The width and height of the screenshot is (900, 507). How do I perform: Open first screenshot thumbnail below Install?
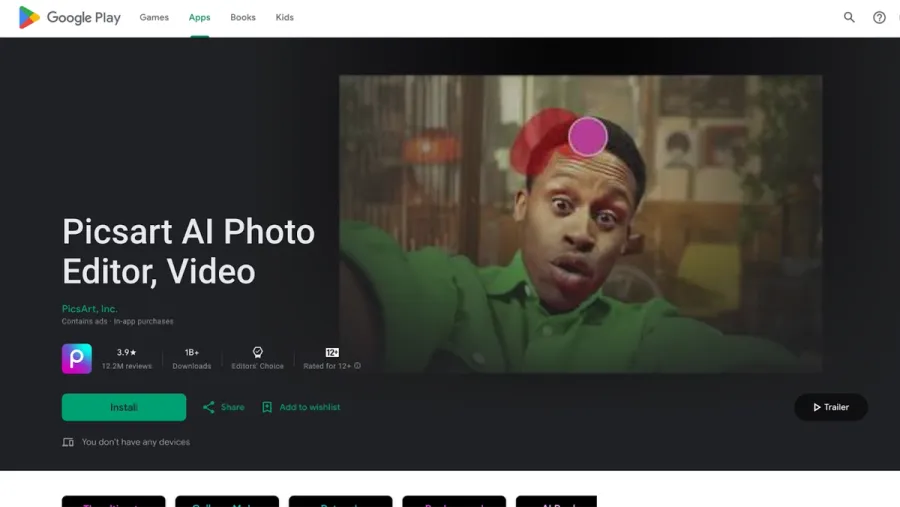(114, 501)
